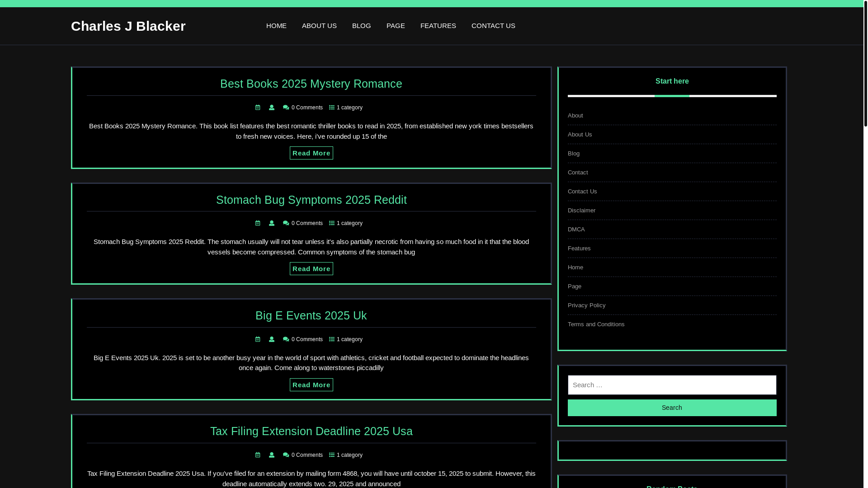Click 0 Comments under Big E Events post

click(307, 339)
